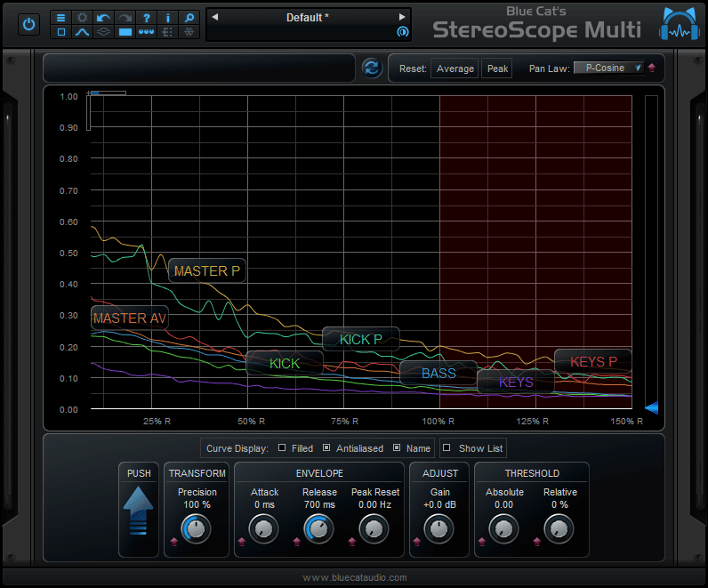Click the power bypass button
708x588 pixels.
tap(29, 25)
